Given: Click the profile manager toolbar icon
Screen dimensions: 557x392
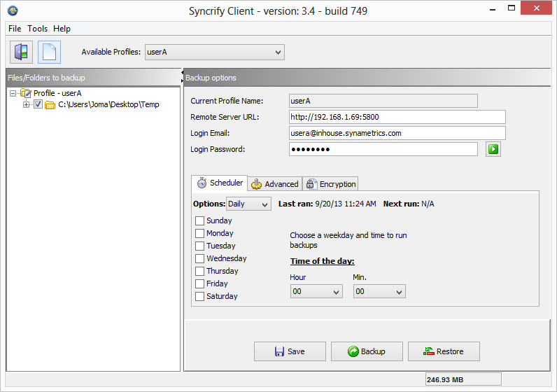Looking at the screenshot, I should click(x=21, y=52).
